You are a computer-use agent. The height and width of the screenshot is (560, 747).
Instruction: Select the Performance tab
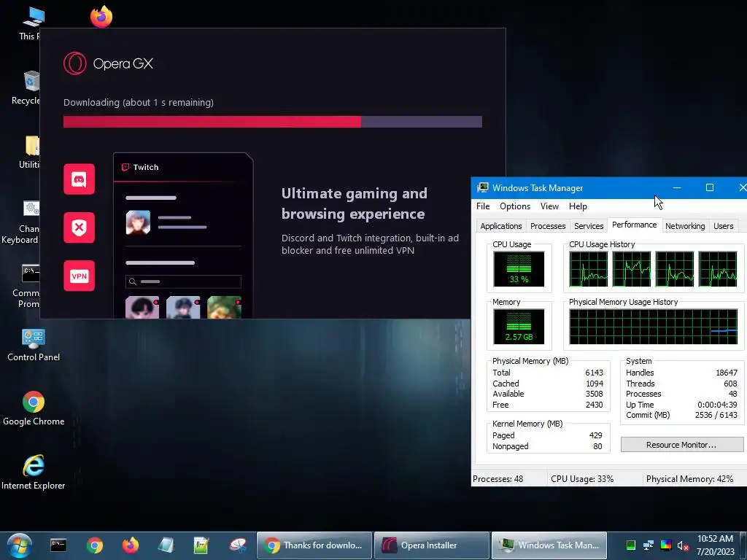pos(634,225)
